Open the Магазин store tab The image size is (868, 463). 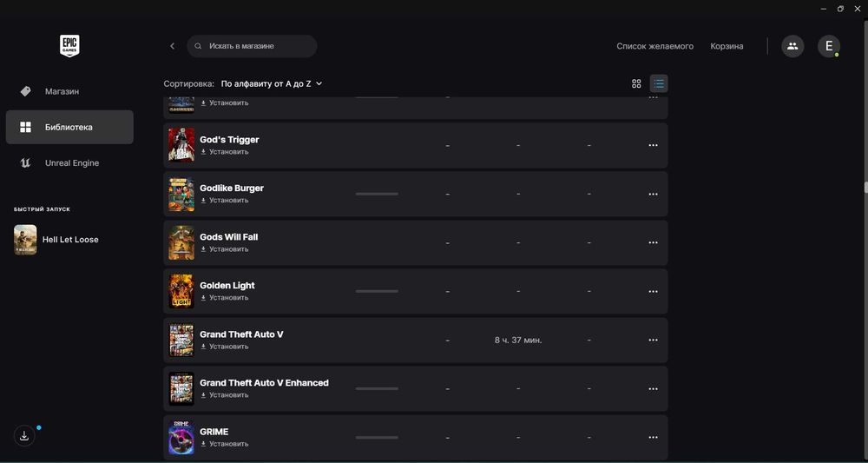[62, 91]
